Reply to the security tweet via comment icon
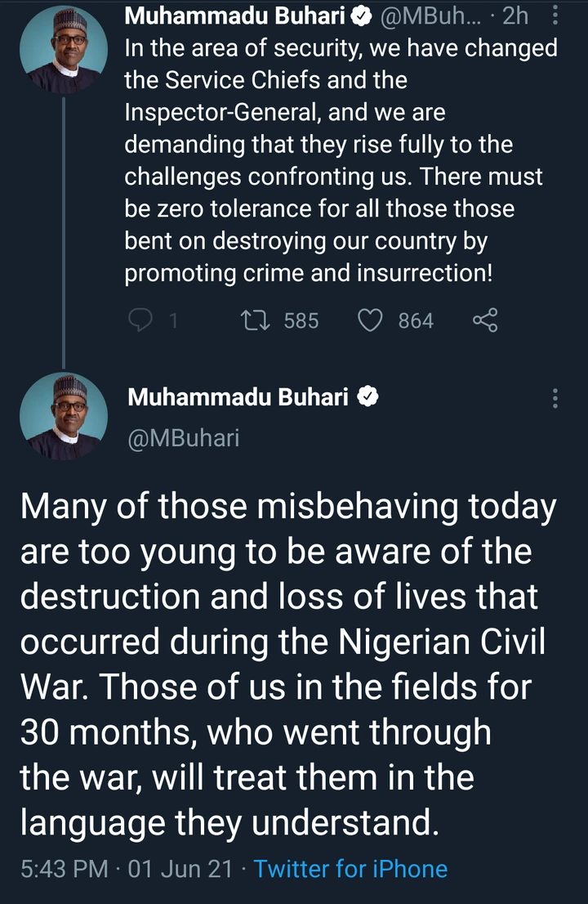 point(140,321)
